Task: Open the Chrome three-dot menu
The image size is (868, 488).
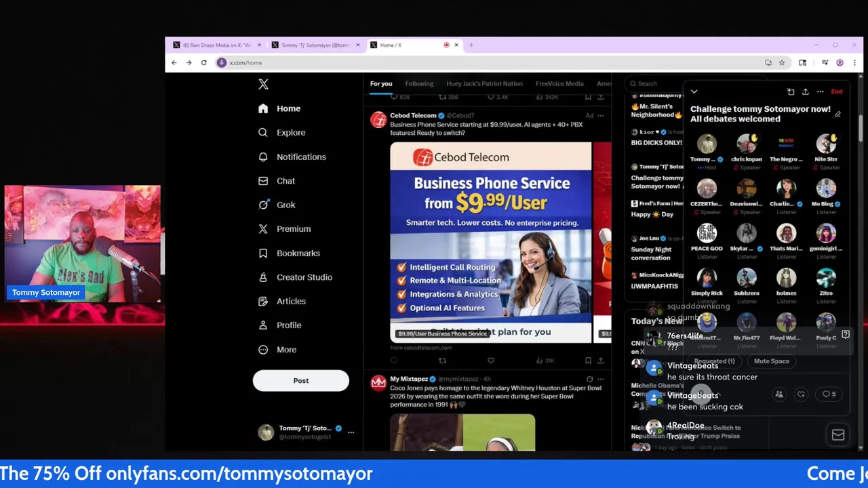Action: coord(853,62)
